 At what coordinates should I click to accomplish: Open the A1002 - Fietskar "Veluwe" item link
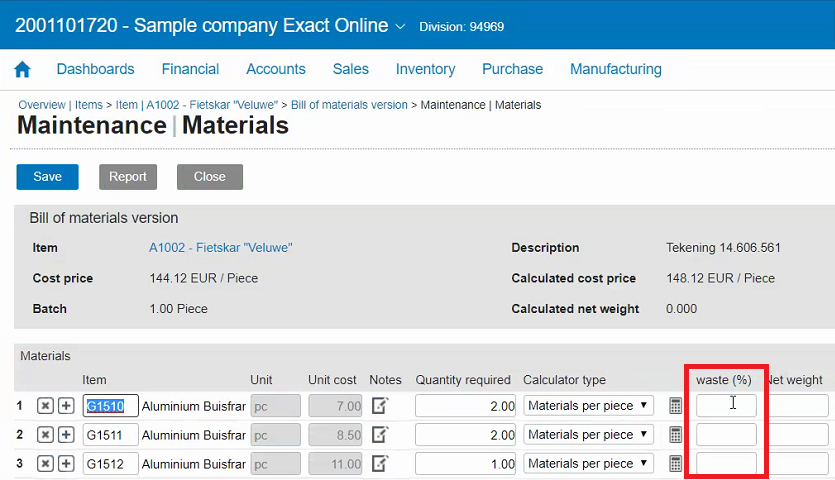[x=220, y=248]
